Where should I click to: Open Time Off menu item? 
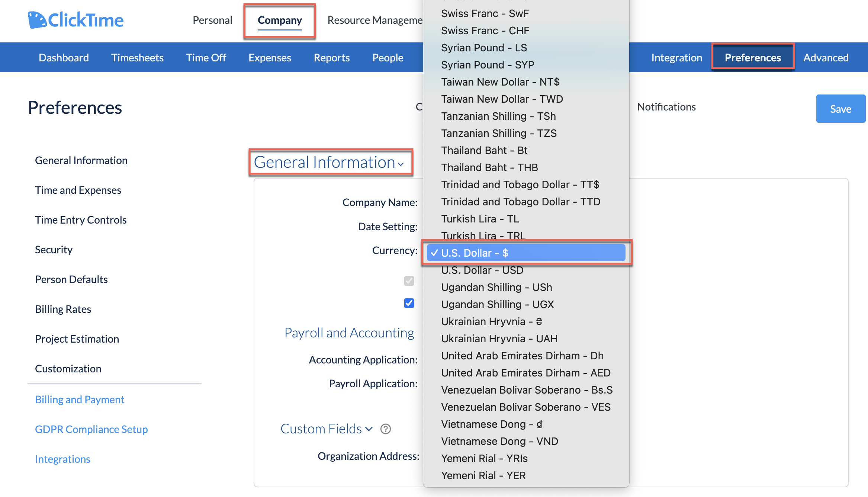(206, 58)
